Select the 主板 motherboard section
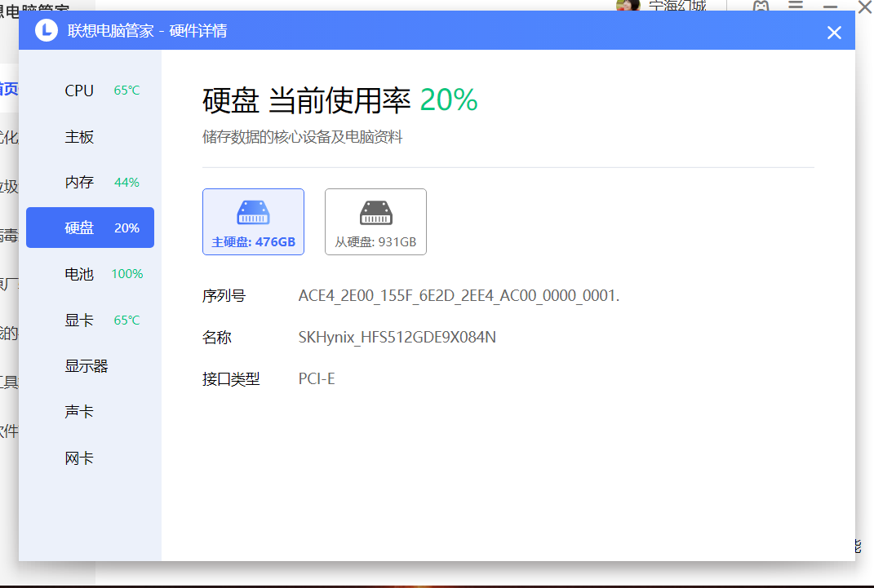Screen dimensions: 874x588 [90, 136]
